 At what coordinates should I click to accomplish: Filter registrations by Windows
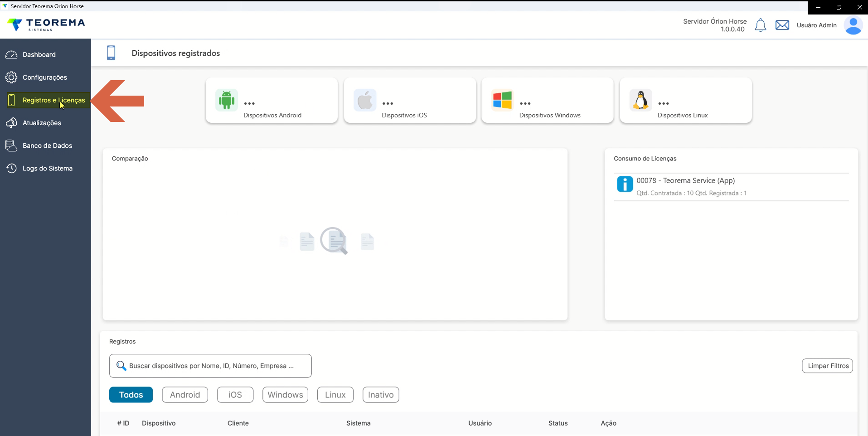click(285, 395)
